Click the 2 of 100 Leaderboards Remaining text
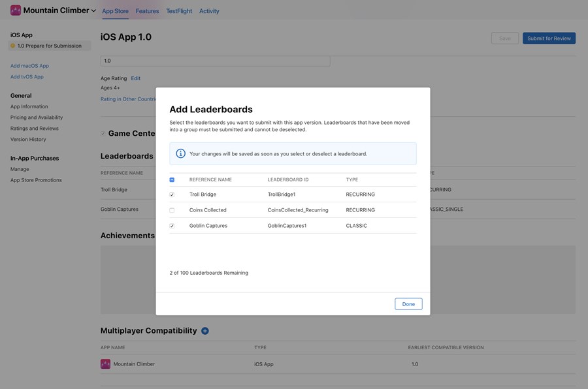Viewport: 588px width, 389px height. click(x=209, y=273)
